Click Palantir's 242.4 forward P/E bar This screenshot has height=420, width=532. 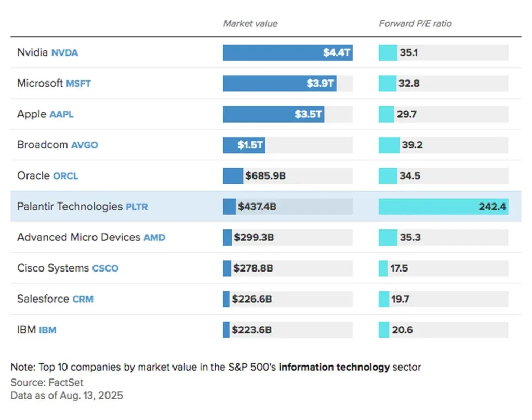coord(443,207)
